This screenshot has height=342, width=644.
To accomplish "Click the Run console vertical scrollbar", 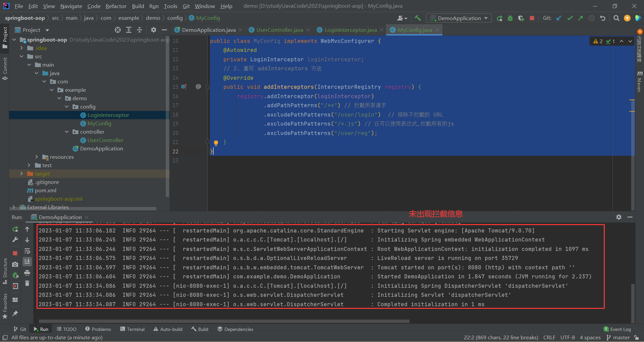I will tap(633, 303).
